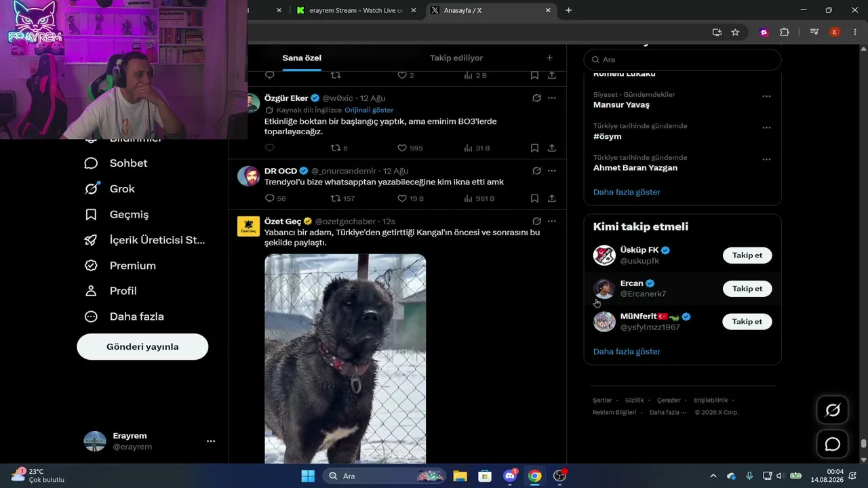
Task: Open the Chrome profile avatar E
Action: [835, 32]
